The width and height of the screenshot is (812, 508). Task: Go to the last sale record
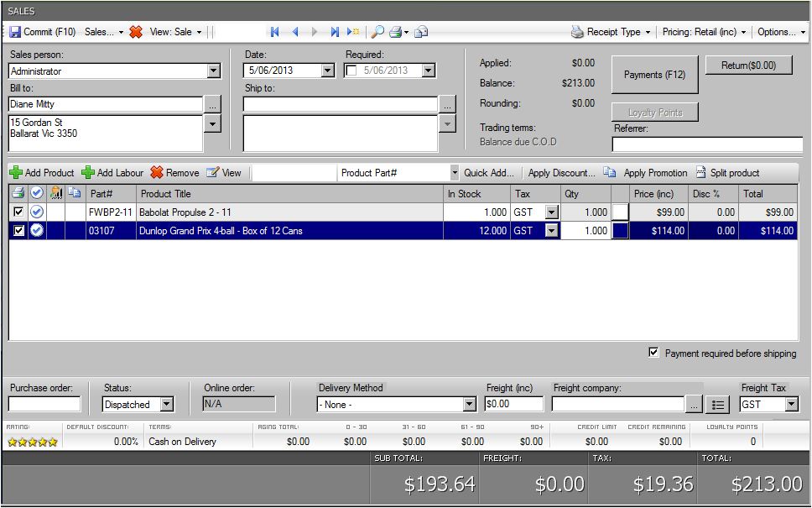click(x=335, y=32)
